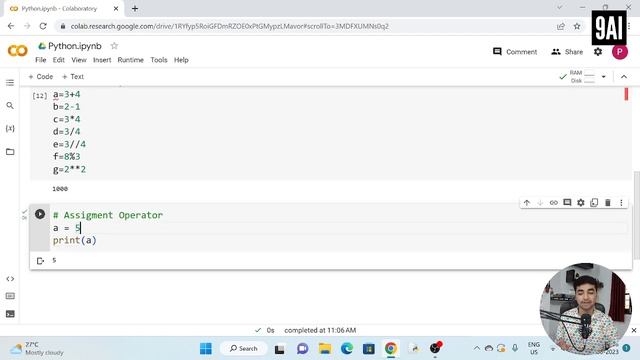Focus the browser address bar
The image size is (640, 360).
306,26
